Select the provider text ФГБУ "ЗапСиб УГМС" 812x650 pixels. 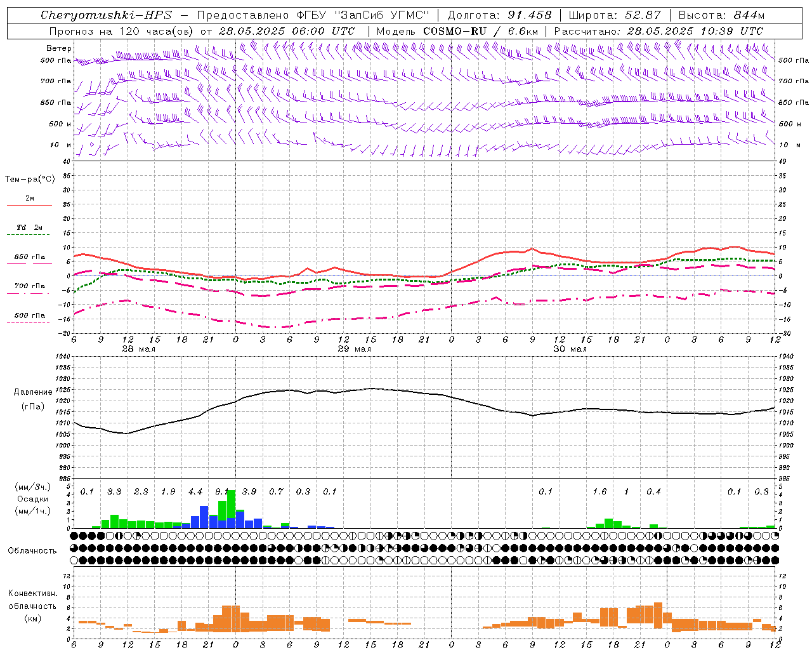(363, 15)
